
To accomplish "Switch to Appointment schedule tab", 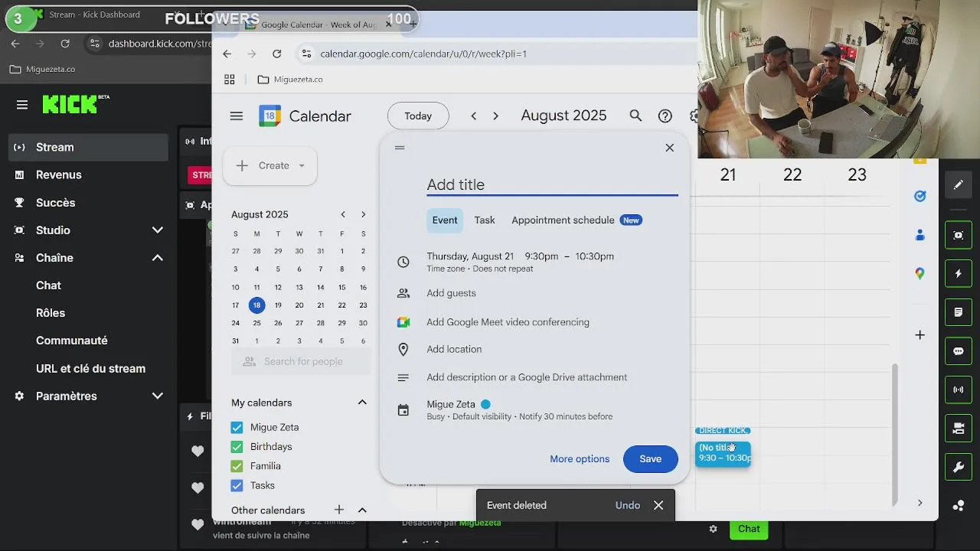I will click(577, 220).
